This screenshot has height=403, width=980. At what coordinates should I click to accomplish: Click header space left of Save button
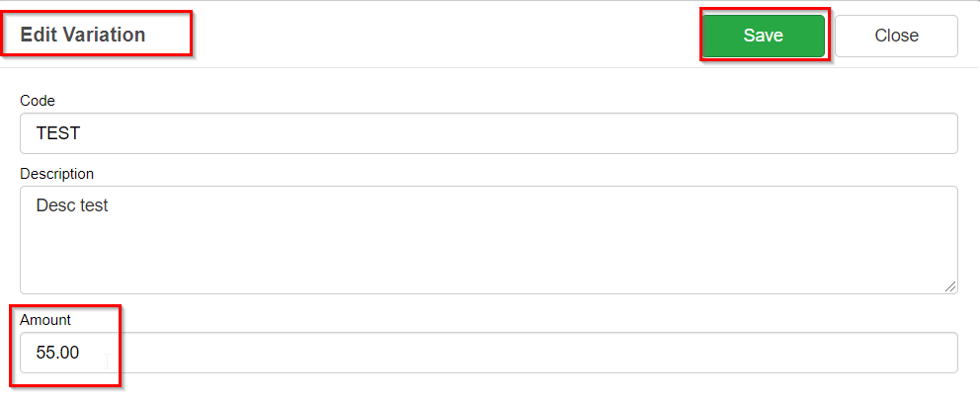coord(445,36)
